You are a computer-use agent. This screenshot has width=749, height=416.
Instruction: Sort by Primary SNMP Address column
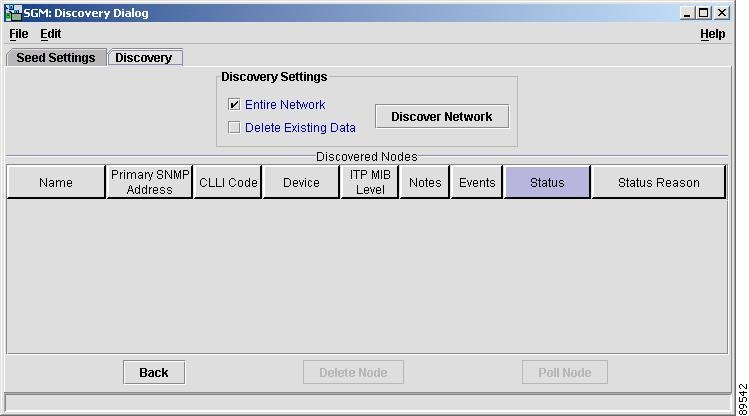click(150, 182)
